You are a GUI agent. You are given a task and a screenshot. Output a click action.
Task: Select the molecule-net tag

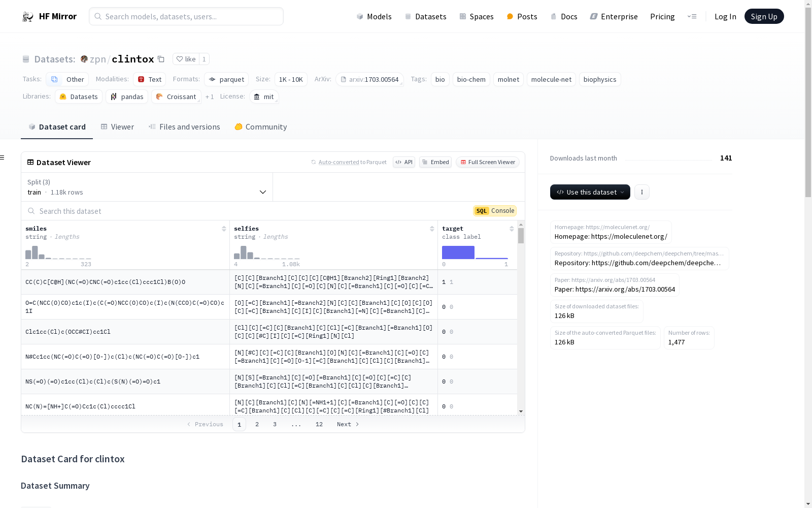(x=551, y=79)
